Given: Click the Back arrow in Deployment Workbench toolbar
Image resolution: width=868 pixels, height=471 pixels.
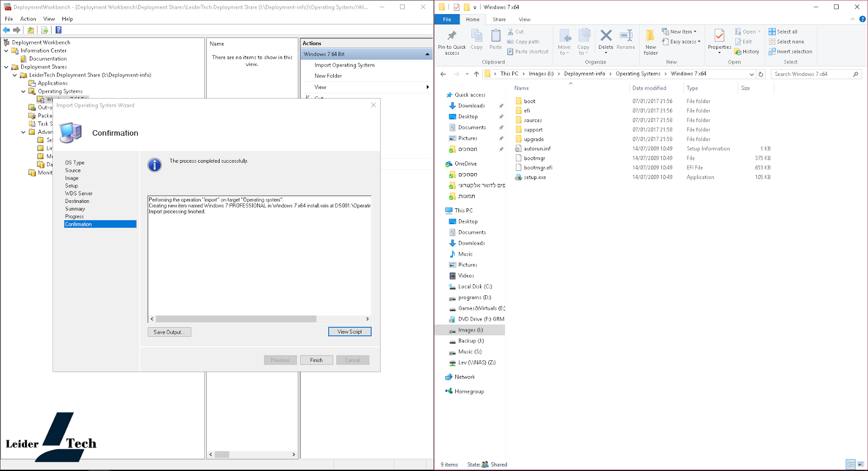Looking at the screenshot, I should (x=7, y=30).
